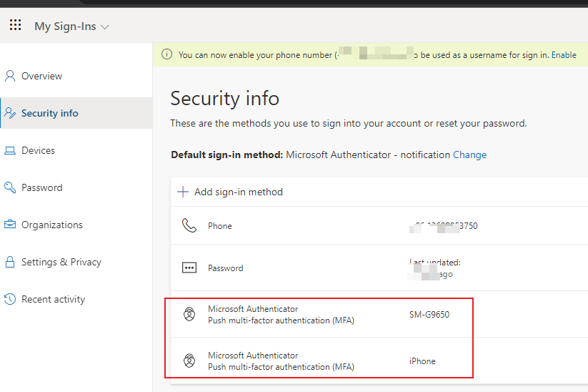Select Microsoft Authenticator row for SM-G9650
This screenshot has height=392, width=588.
click(379, 314)
